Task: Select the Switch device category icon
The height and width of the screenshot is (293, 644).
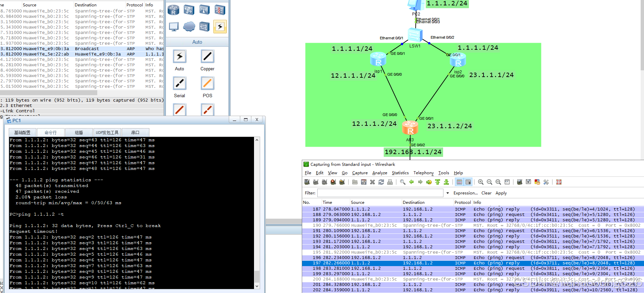Action: 189,10
